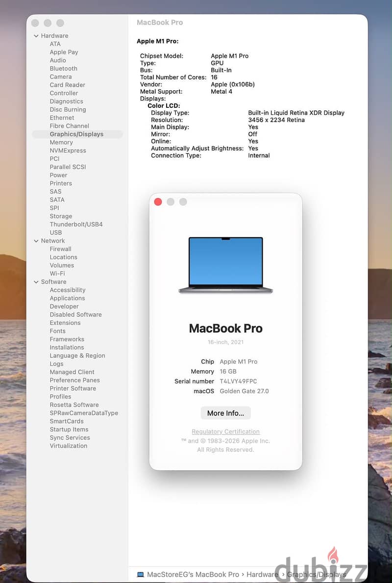Select the highlighted Graphics/Displays row
Screen dimensions: 392x583
77,134
